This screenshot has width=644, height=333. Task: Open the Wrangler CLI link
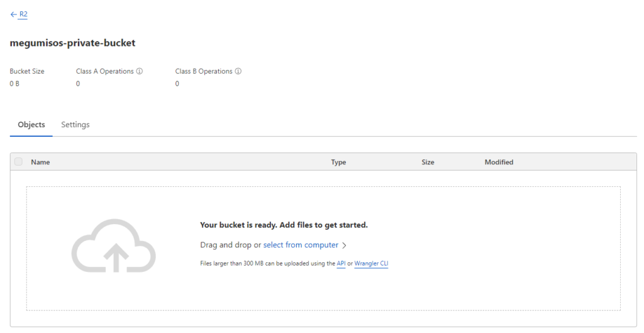point(371,264)
